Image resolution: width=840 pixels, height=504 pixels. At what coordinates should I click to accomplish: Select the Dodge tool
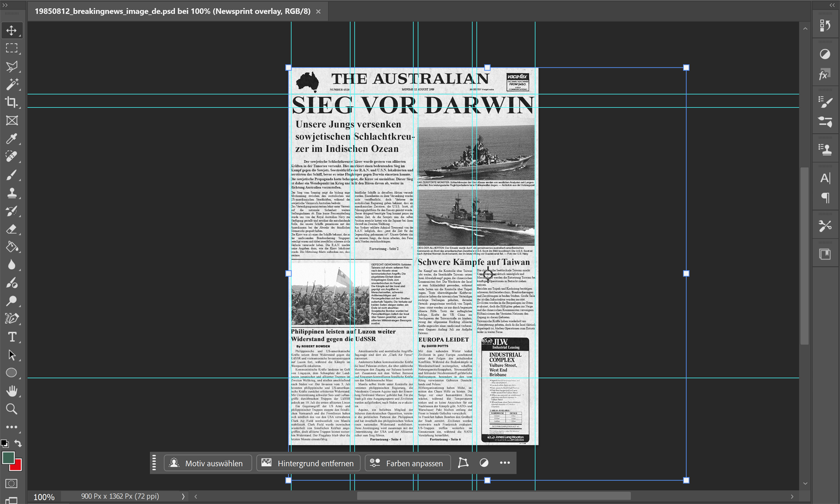pos(11,301)
